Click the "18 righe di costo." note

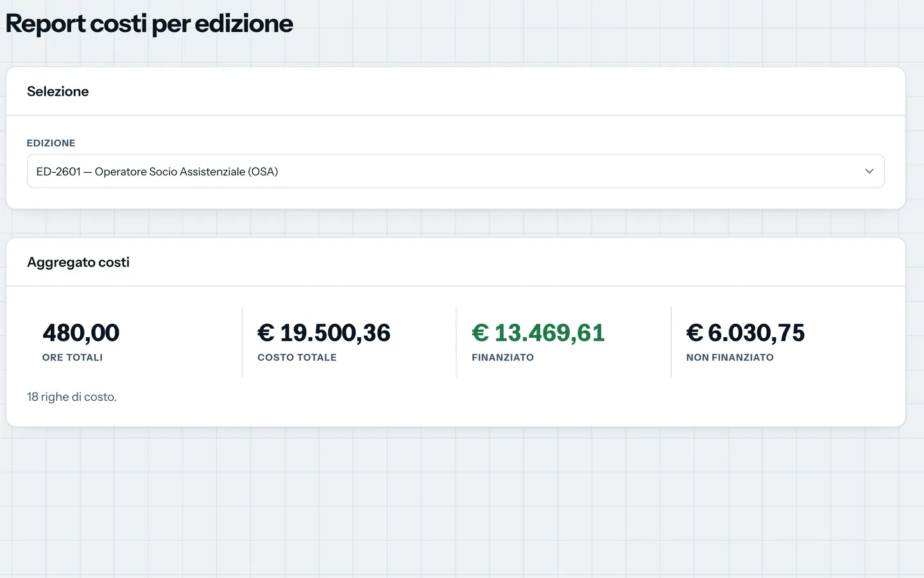pos(72,397)
